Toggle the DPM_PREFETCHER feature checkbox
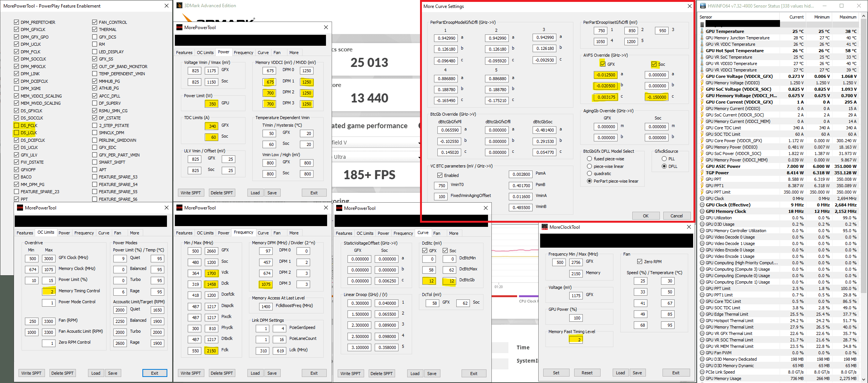The width and height of the screenshot is (868, 383). point(16,22)
